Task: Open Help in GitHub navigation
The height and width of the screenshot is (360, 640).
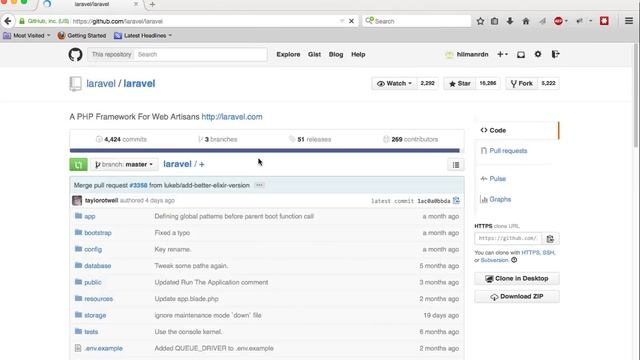Action: 358,54
